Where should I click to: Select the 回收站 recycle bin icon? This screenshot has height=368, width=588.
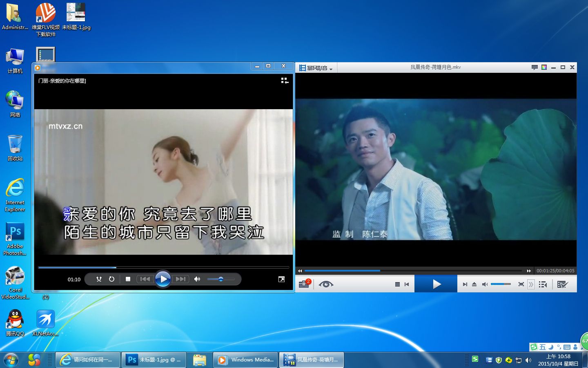coord(15,148)
